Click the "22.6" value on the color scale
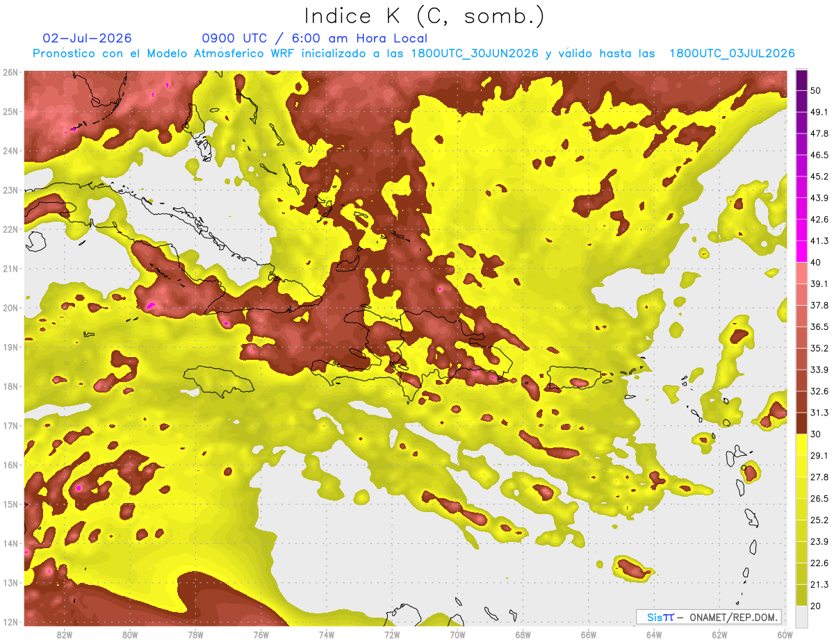The height and width of the screenshot is (644, 834). click(819, 563)
